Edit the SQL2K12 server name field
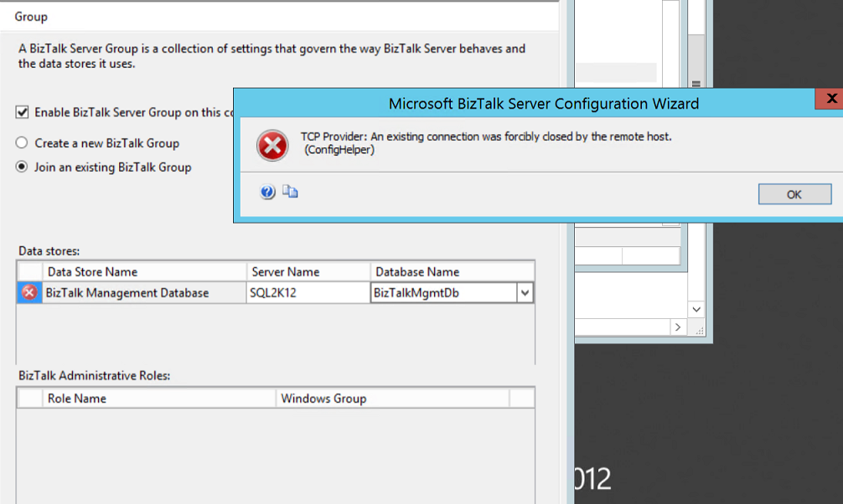The width and height of the screenshot is (843, 504). [308, 293]
